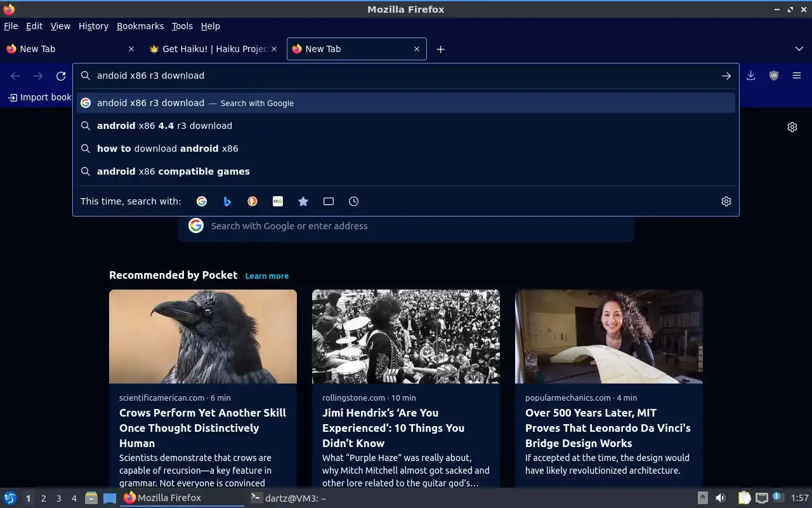Viewport: 812px width, 508px height.
Task: Select suggestion android x86 4.4 r3 download
Action: [x=405, y=126]
